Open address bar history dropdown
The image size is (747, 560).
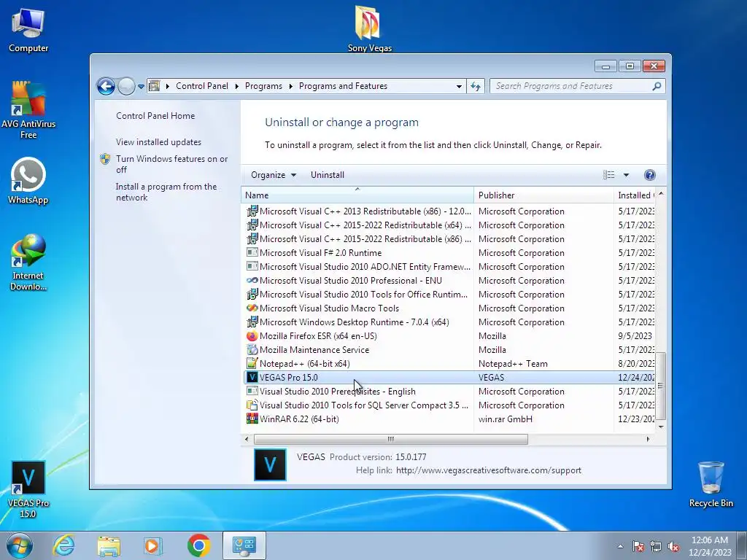click(459, 86)
